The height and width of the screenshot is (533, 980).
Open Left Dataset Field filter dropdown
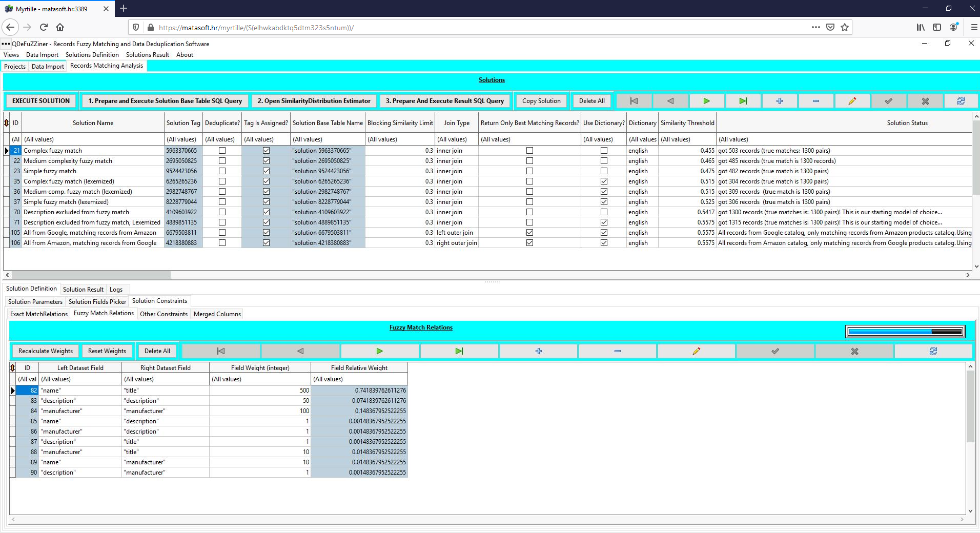coord(80,379)
